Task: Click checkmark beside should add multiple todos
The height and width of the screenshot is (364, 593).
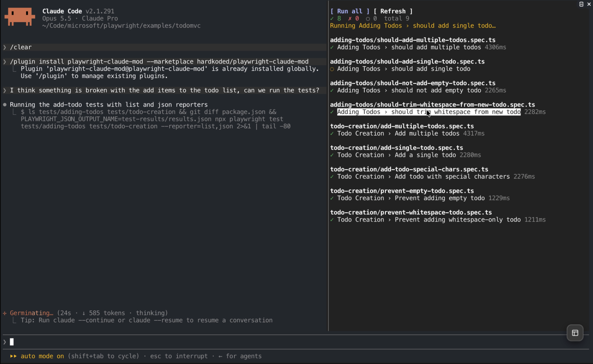Action: (x=332, y=47)
